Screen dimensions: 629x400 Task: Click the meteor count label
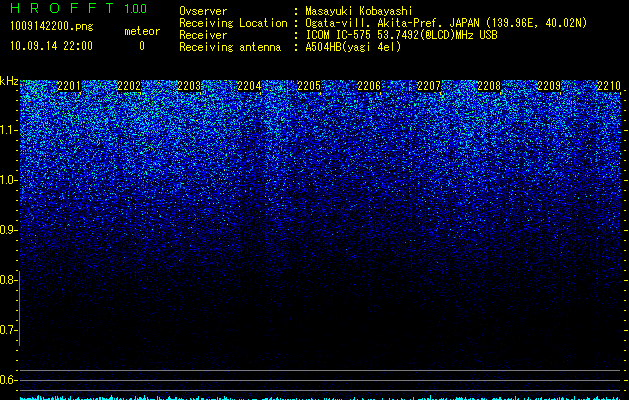click(142, 31)
